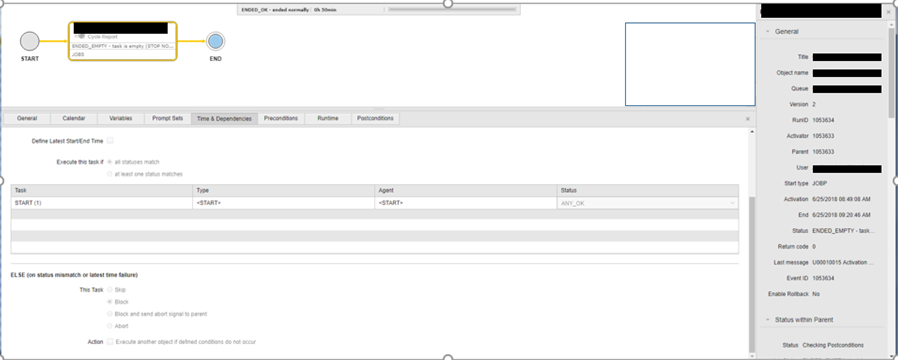This screenshot has width=898, height=360.
Task: Click the workflow minimap overview box
Action: click(690, 64)
